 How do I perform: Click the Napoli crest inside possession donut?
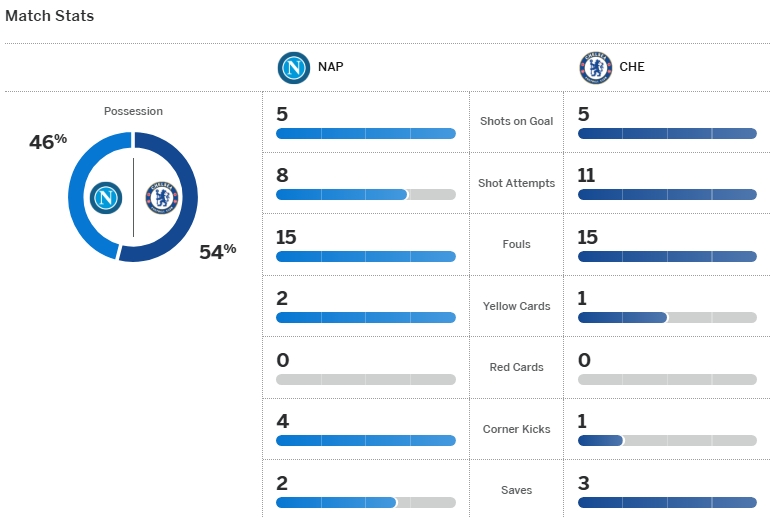107,197
